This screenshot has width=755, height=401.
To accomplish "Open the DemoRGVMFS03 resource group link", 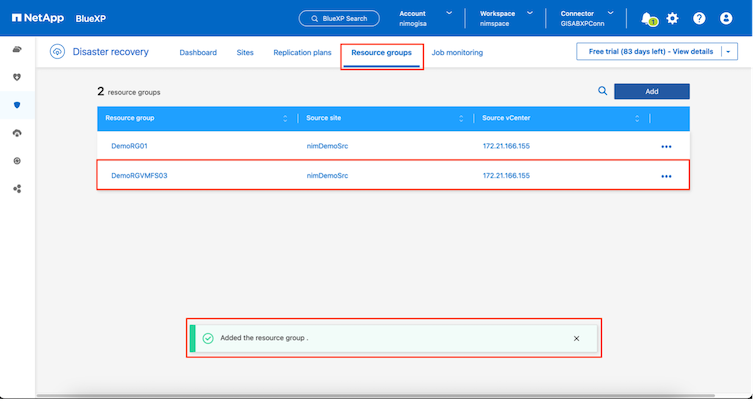I will click(138, 175).
